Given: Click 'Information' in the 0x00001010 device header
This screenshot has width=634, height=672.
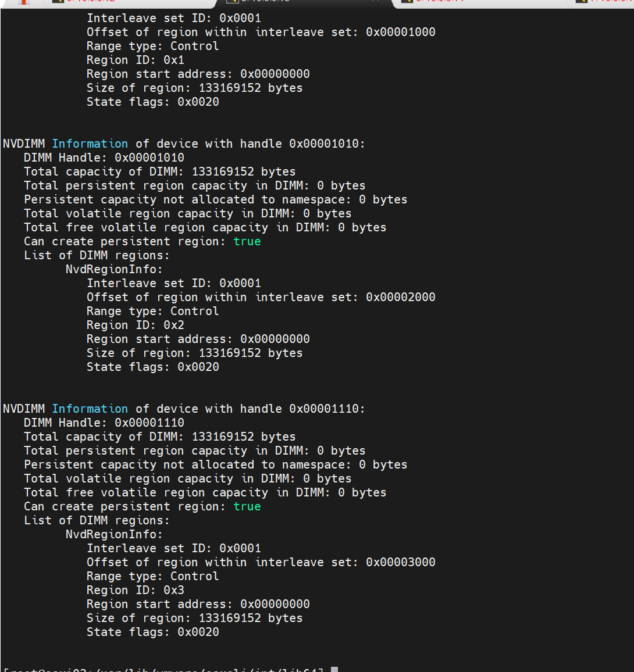Looking at the screenshot, I should click(x=90, y=144).
